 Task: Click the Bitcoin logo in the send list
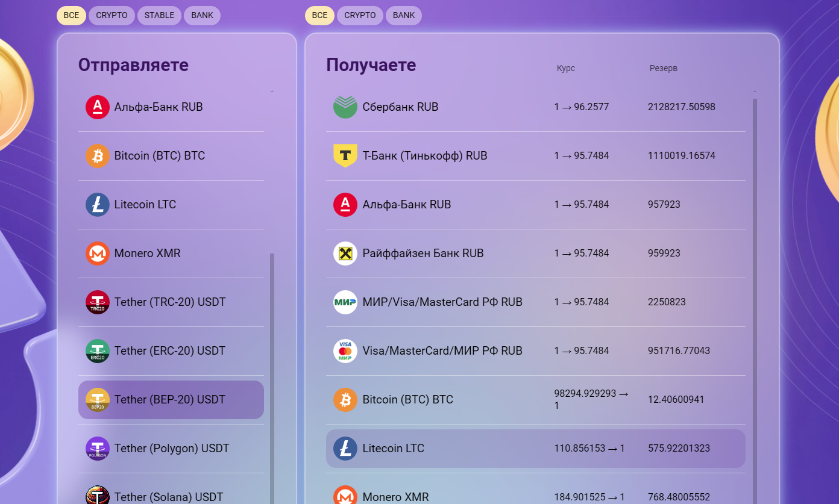[x=97, y=156]
